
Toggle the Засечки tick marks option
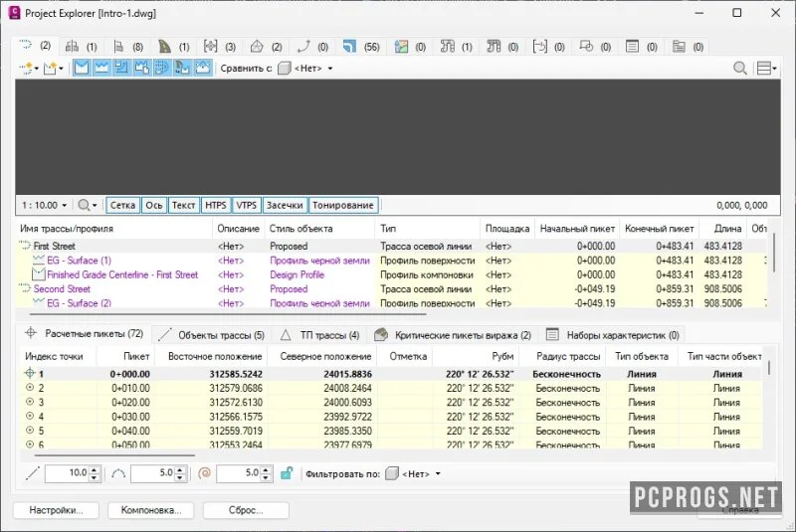(285, 205)
